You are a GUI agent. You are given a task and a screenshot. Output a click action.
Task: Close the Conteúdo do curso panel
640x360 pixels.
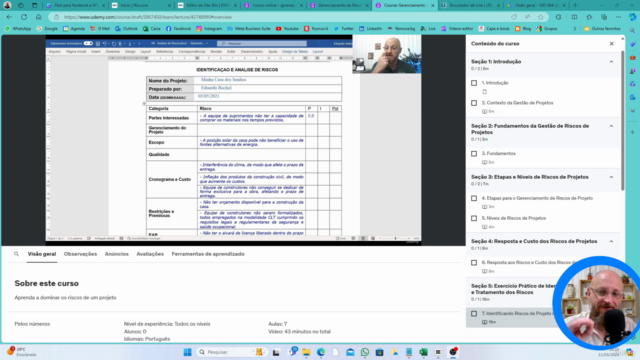pyautogui.click(x=611, y=44)
